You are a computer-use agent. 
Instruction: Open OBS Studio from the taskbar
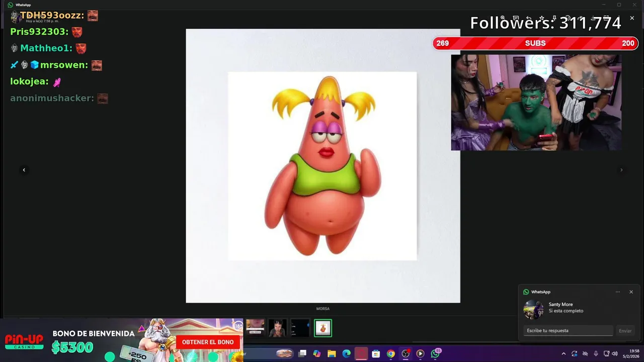[406, 354]
